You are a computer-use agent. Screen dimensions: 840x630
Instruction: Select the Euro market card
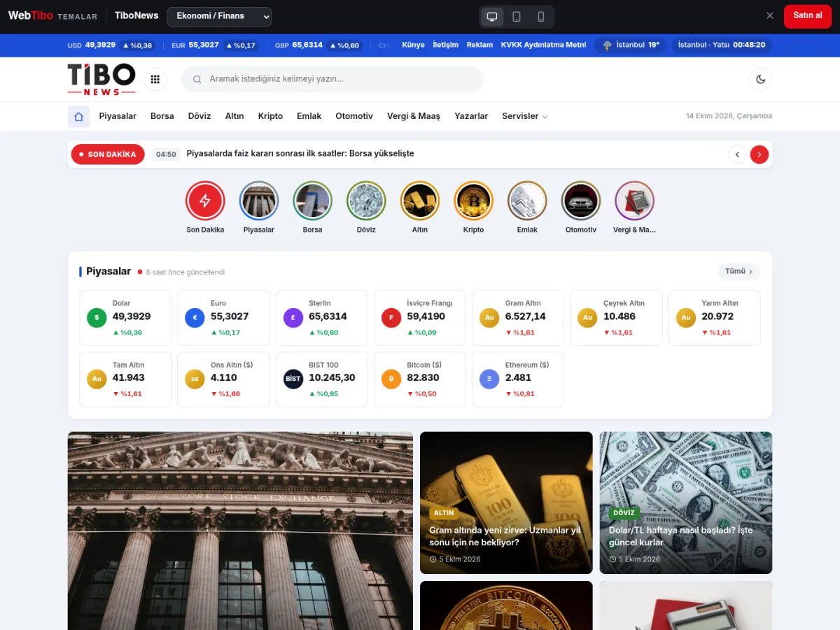click(223, 318)
